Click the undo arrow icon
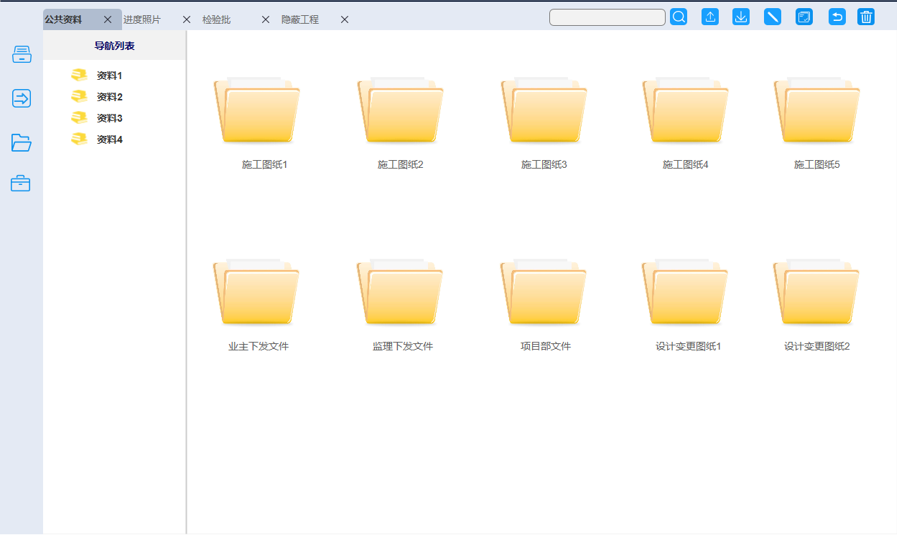897x535 pixels. tap(837, 17)
